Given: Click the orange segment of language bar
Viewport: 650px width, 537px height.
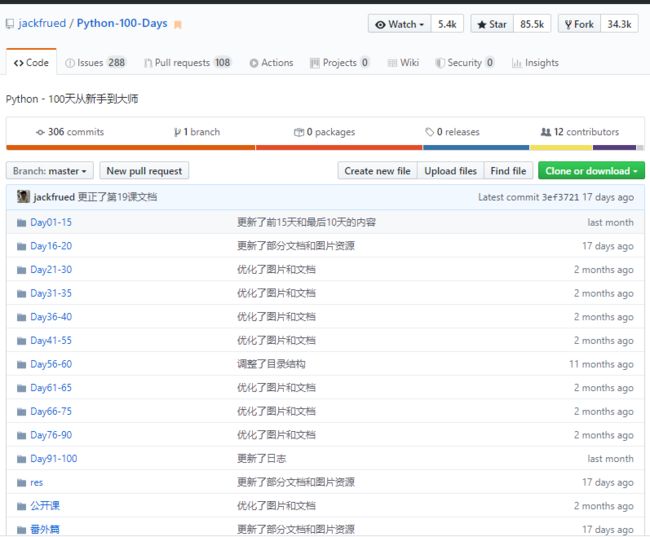Looking at the screenshot, I should pos(131,147).
